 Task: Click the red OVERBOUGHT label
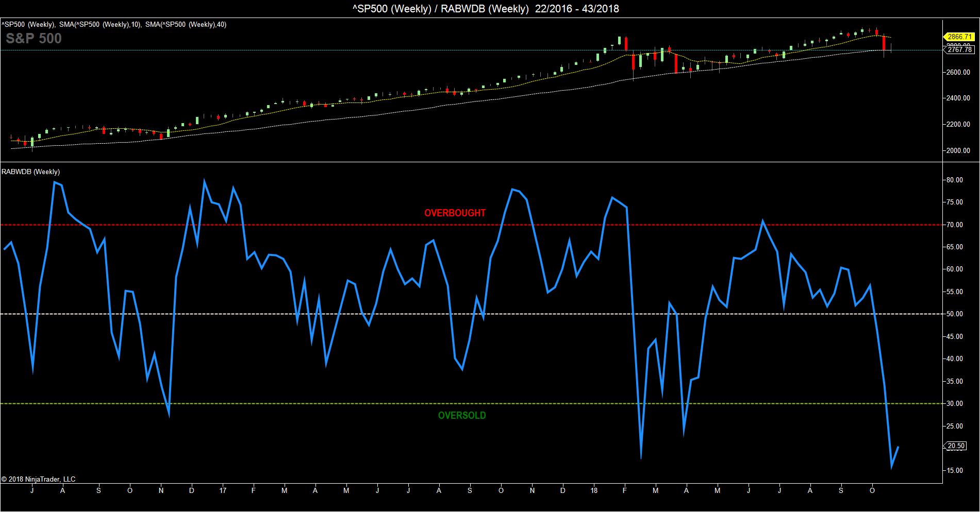[455, 213]
